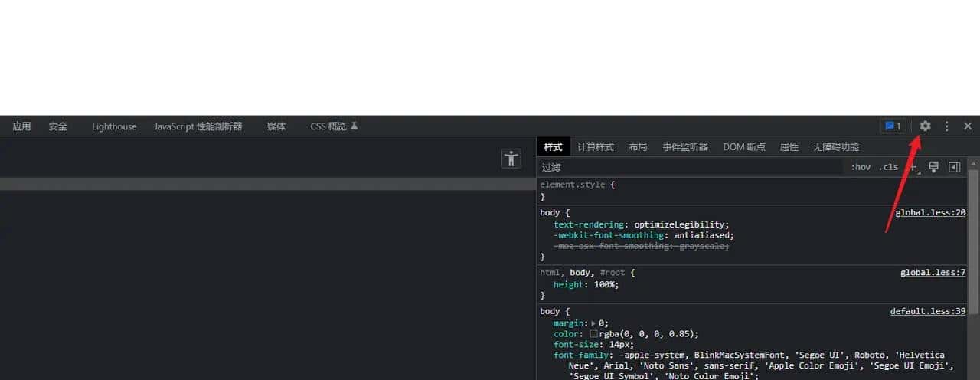Select the 计算样式 sub-tab
The width and height of the screenshot is (980, 380).
596,146
